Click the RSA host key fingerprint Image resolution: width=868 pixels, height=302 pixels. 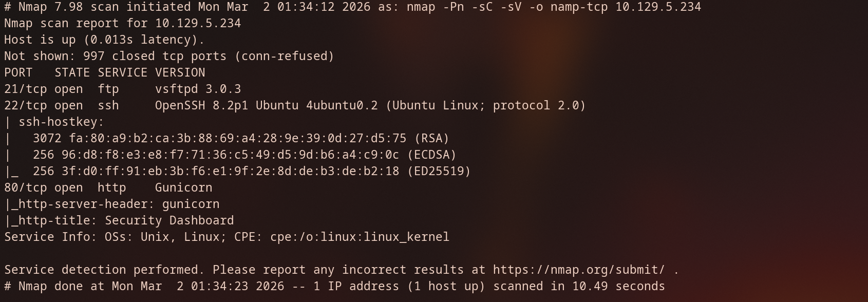tap(237, 138)
